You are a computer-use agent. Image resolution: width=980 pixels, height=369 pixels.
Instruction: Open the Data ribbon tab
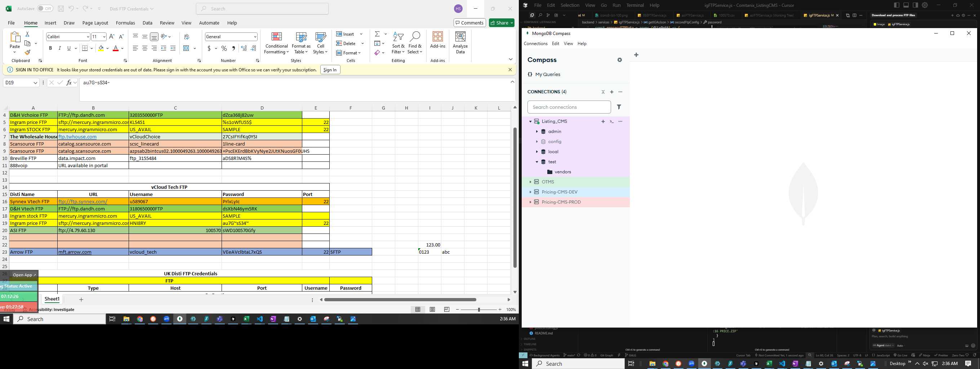[x=147, y=23]
